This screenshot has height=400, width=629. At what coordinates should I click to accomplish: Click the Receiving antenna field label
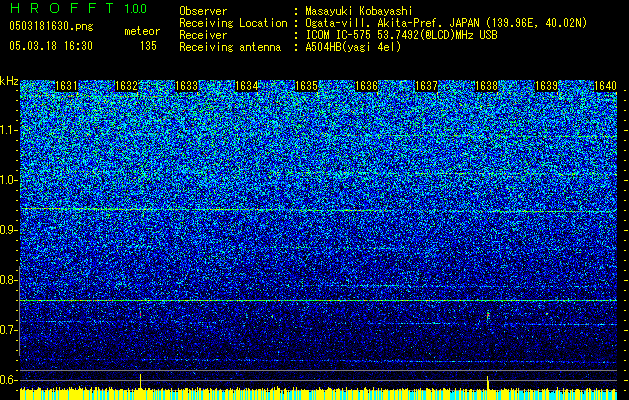pos(230,47)
